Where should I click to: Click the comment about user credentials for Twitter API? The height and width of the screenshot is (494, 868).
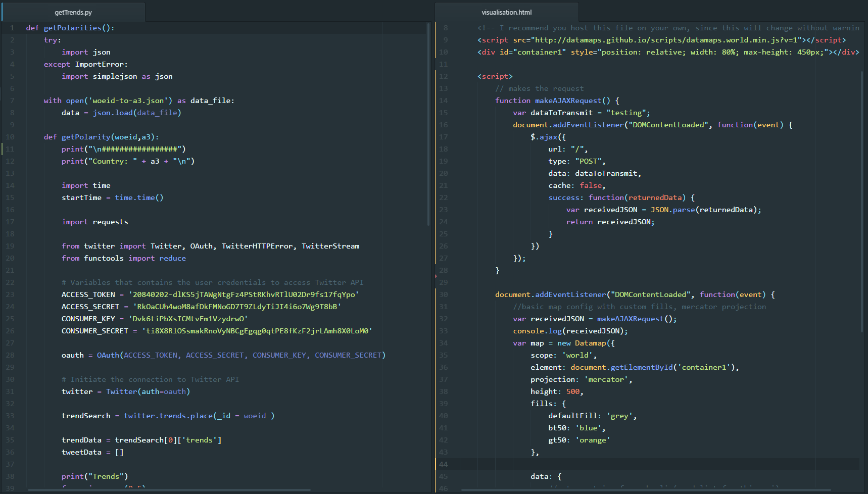213,282
